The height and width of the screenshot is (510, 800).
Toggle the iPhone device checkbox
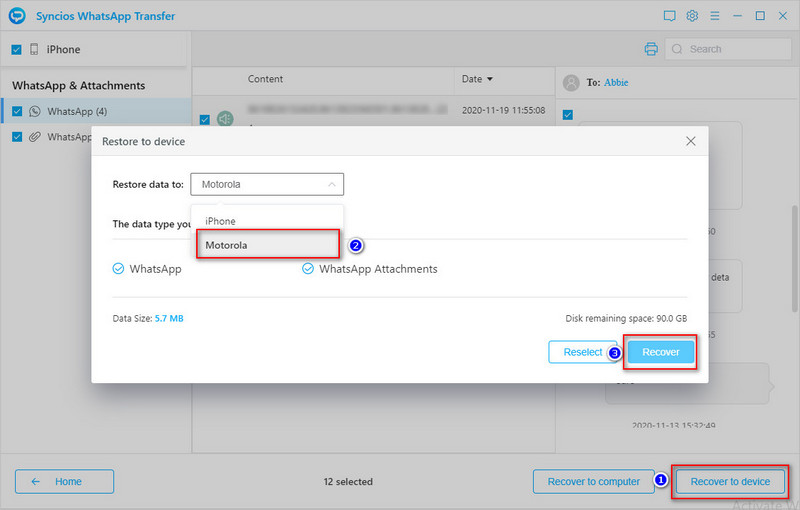(16, 49)
